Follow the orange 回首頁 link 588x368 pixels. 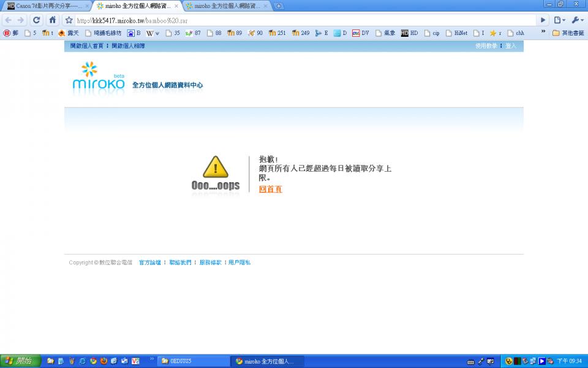[x=270, y=190]
